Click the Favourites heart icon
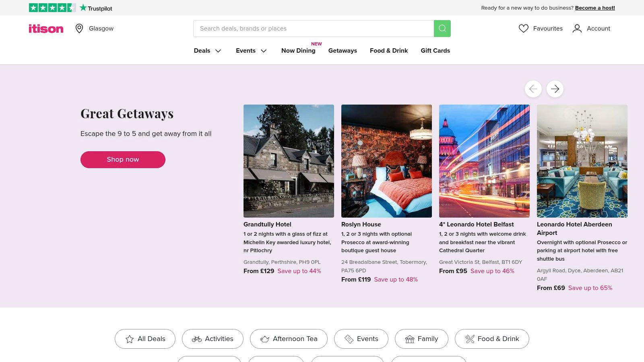This screenshot has height=362, width=644. (524, 29)
